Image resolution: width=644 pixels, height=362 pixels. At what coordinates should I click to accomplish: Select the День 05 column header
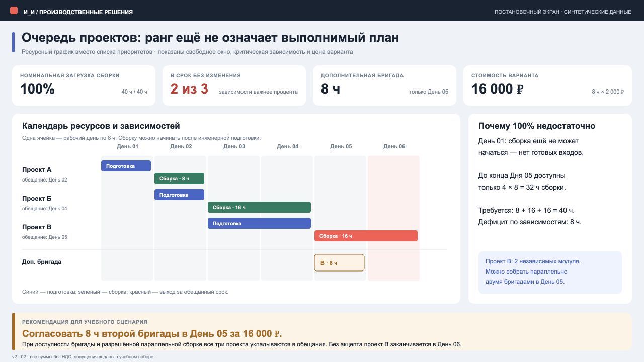coord(341,146)
